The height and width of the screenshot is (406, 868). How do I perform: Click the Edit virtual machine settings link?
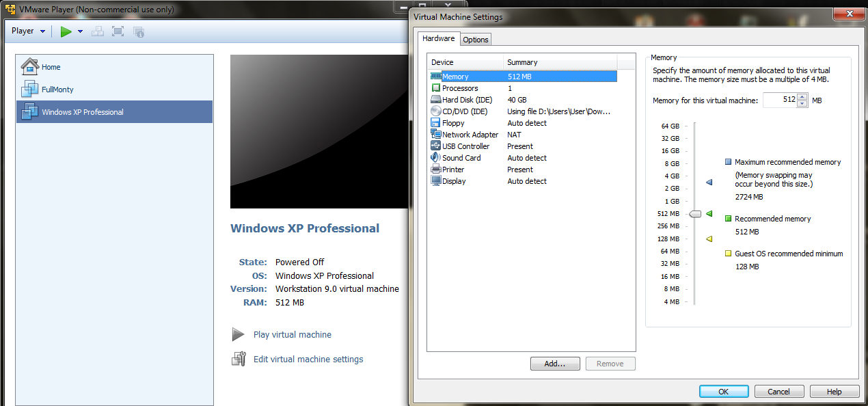pos(308,360)
